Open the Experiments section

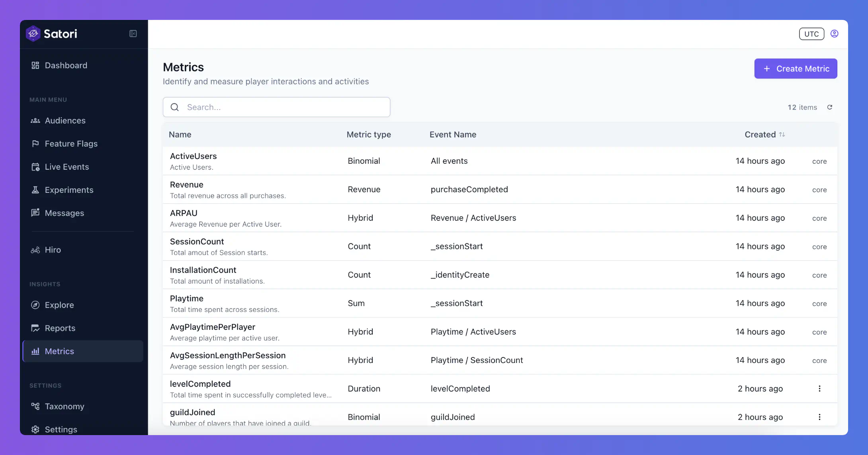click(x=69, y=190)
